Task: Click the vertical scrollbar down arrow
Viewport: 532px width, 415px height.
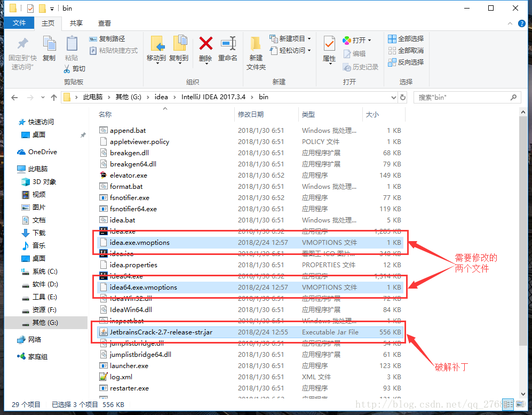Action: coord(523,394)
